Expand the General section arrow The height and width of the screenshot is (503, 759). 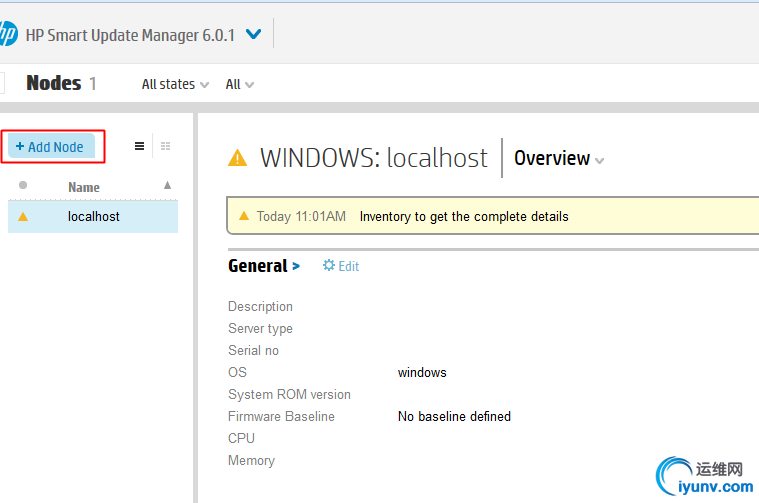pyautogui.click(x=296, y=266)
